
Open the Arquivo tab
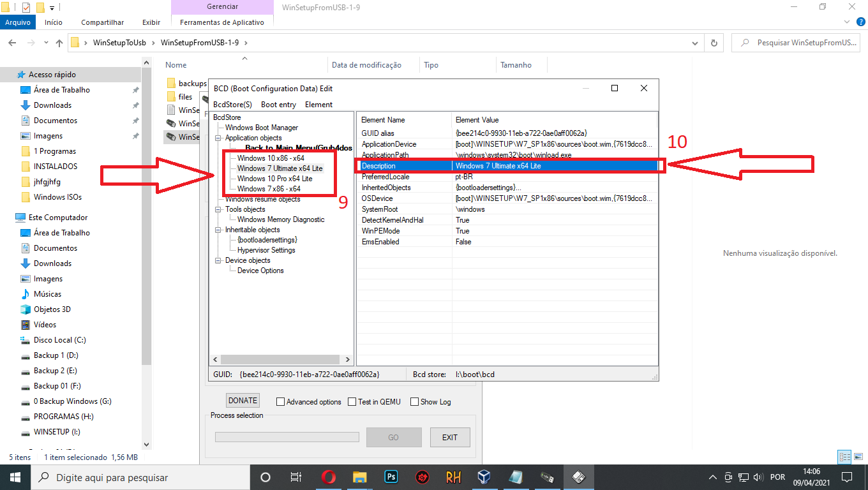click(18, 22)
